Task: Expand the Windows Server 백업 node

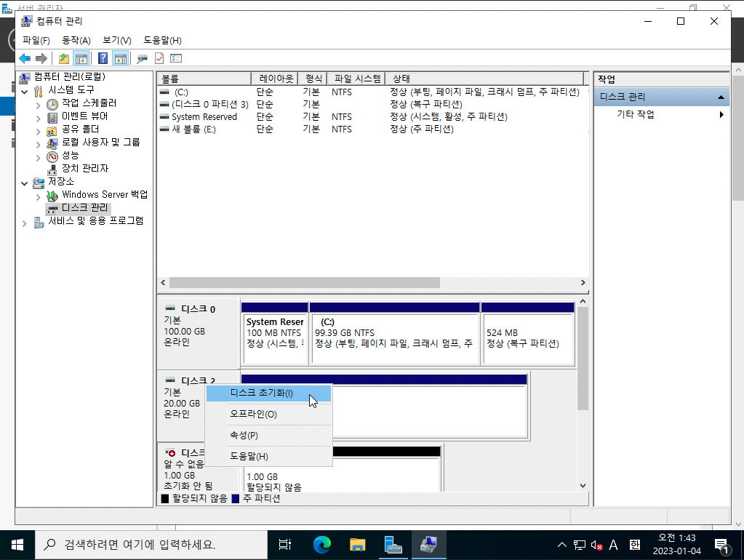Action: click(x=38, y=197)
